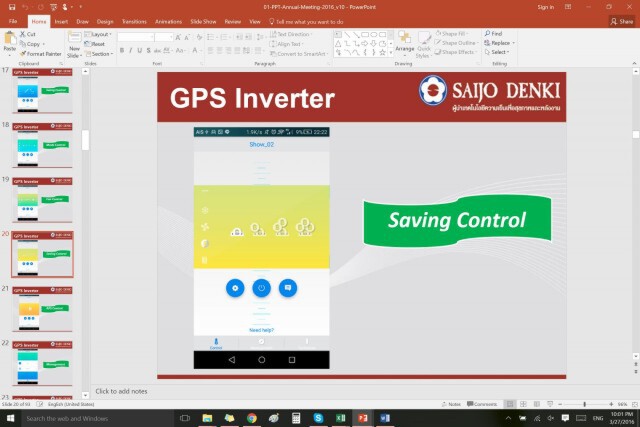640x427 pixels.
Task: Activate the Format Painter
Action: point(40,53)
